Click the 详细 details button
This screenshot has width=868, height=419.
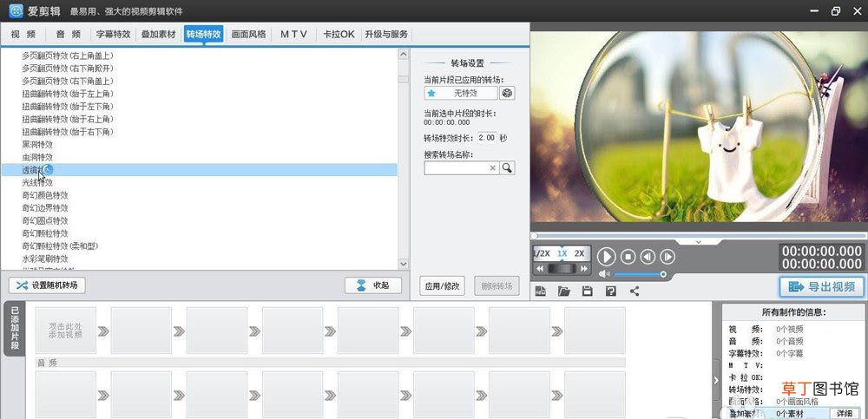[845, 414]
